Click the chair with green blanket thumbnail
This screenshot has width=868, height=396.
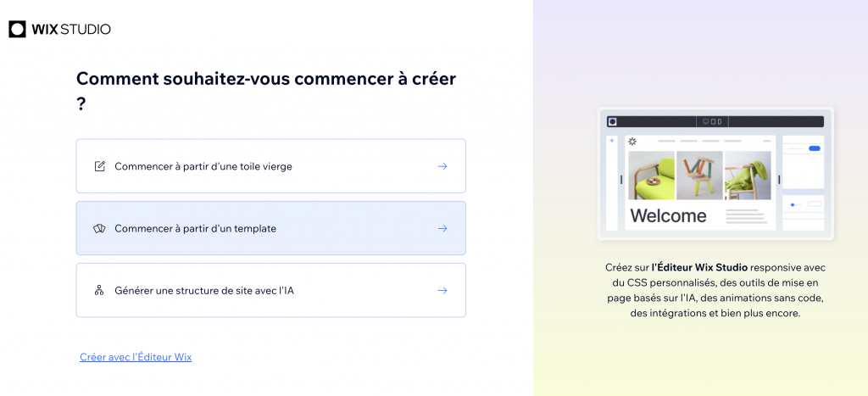coord(748,176)
